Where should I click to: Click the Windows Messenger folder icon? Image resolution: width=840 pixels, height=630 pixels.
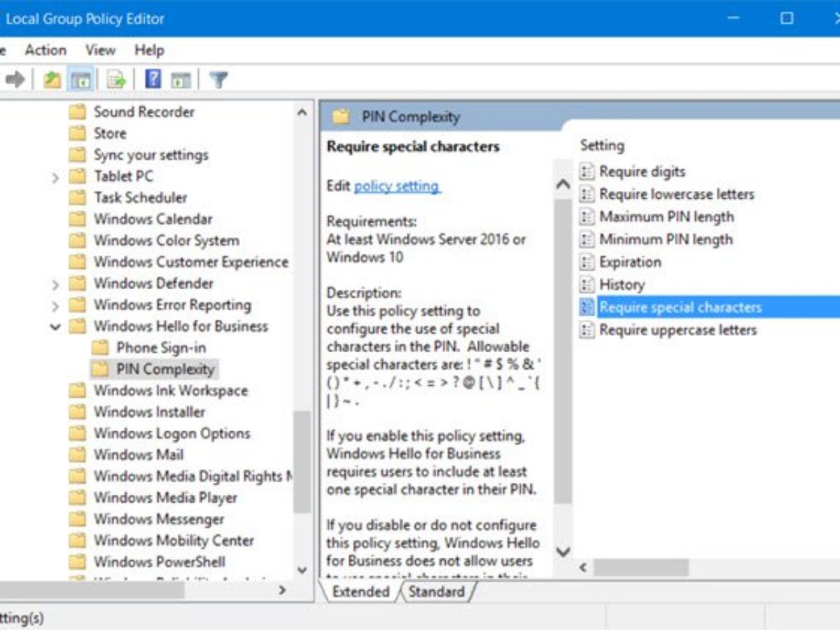(78, 519)
